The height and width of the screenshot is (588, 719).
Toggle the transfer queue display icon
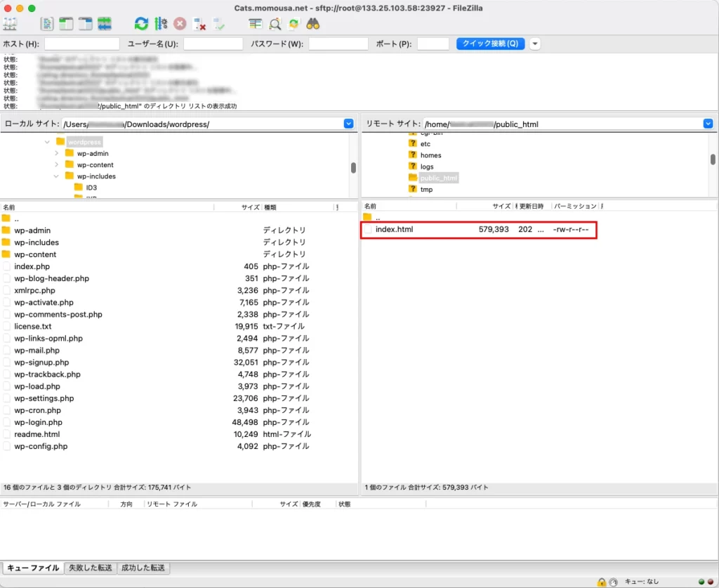(105, 24)
